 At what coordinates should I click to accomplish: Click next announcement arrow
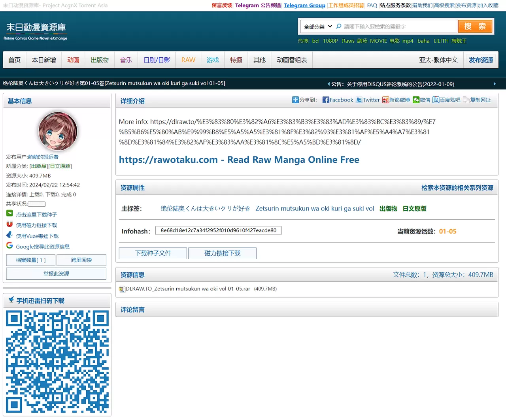[495, 84]
